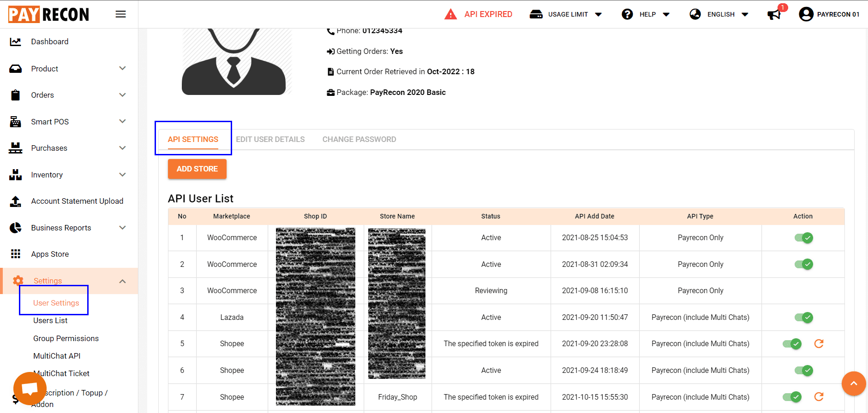
Task: Expand the Product submenu chevron
Action: 122,68
